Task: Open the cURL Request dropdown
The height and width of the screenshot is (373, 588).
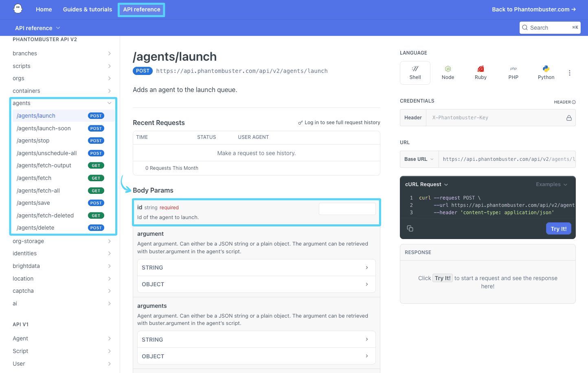Action: point(426,184)
